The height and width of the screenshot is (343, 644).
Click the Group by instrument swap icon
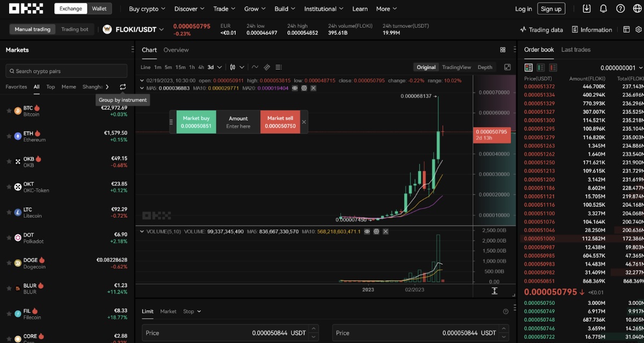click(x=123, y=87)
